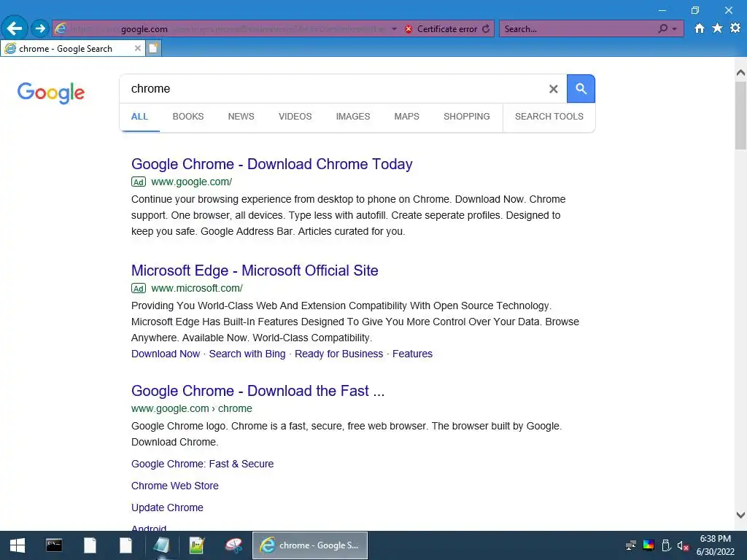Click the Ad badge beside www.microsoft.com/

pyautogui.click(x=139, y=289)
